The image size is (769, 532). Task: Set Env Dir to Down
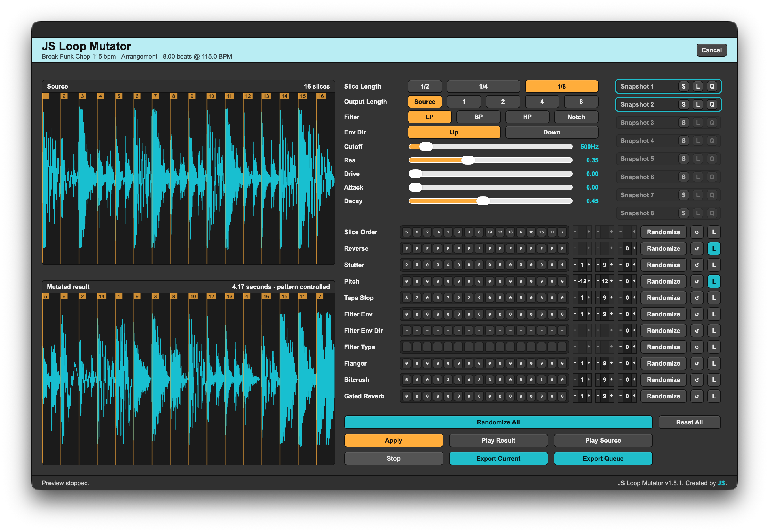[552, 132]
